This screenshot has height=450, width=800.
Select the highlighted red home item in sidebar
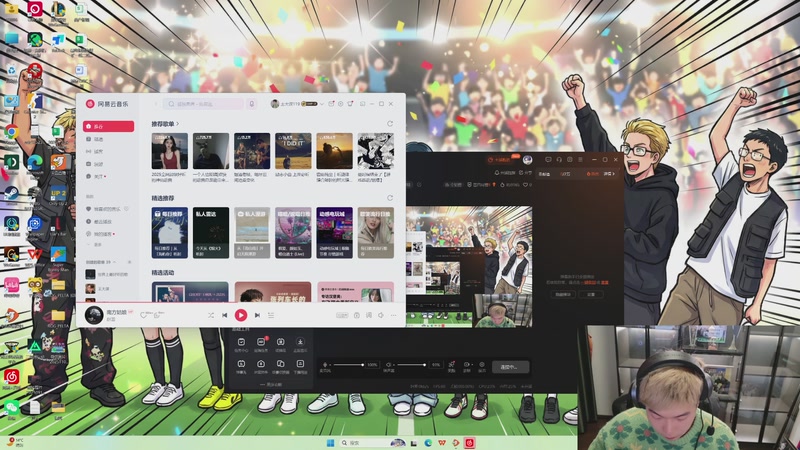pyautogui.click(x=109, y=126)
